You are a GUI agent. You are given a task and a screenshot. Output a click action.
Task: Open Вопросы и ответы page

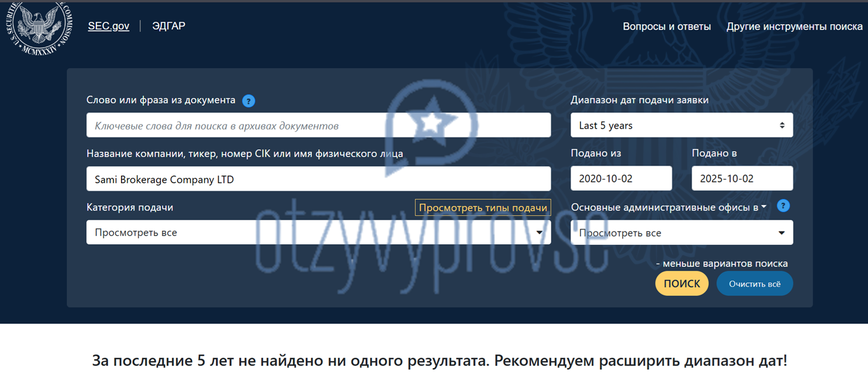667,26
